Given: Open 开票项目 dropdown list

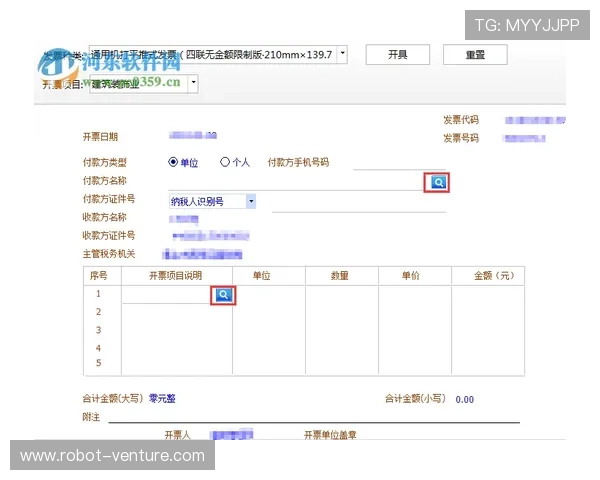Looking at the screenshot, I should coord(193,83).
